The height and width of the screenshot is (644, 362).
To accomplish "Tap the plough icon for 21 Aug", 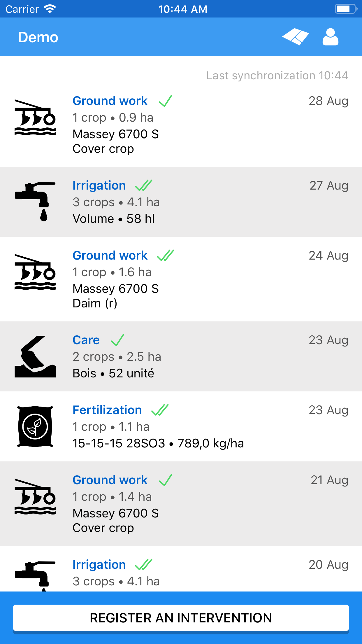I will (35, 497).
